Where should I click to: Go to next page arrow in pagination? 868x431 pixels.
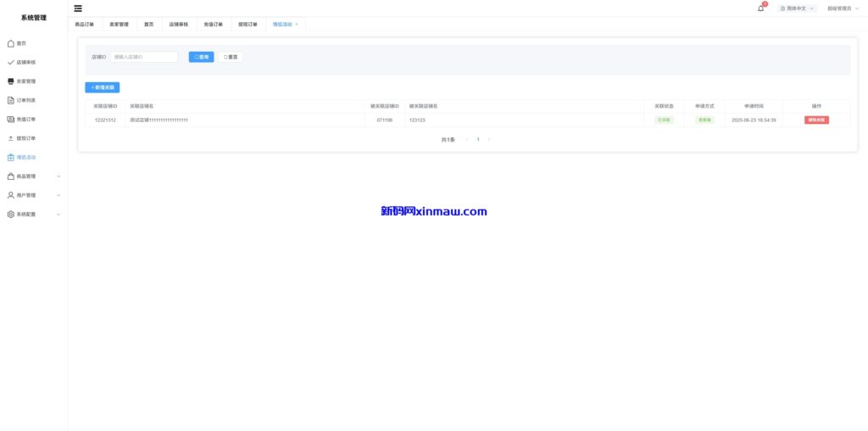(x=489, y=140)
